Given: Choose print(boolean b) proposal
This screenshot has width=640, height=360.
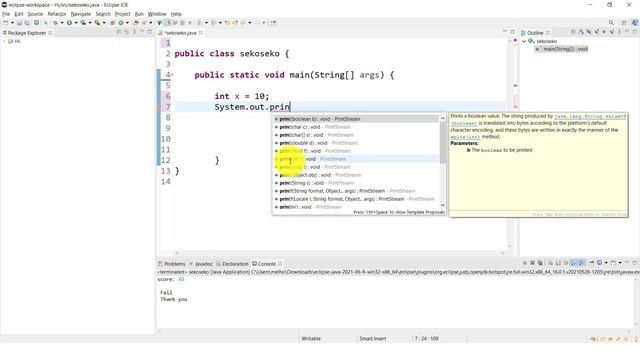Looking at the screenshot, I should 356,119.
